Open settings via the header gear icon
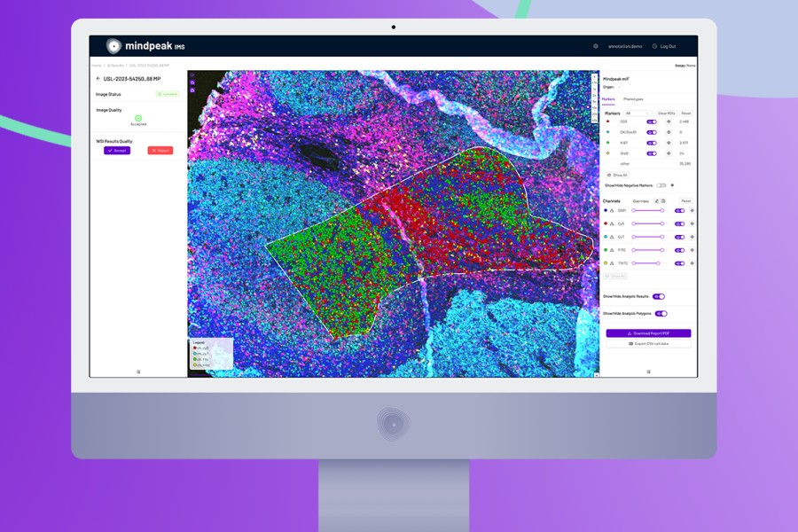 point(596,46)
